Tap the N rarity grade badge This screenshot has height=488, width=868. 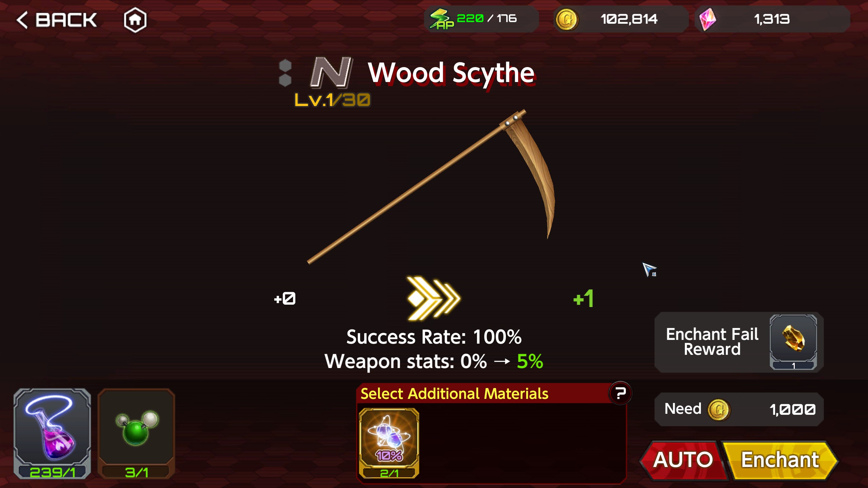(x=331, y=72)
